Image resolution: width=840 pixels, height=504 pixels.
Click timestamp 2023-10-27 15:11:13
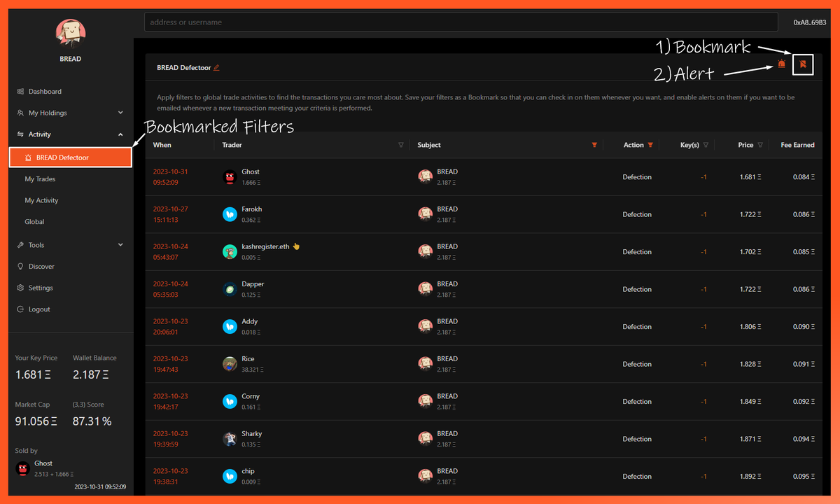pos(171,214)
